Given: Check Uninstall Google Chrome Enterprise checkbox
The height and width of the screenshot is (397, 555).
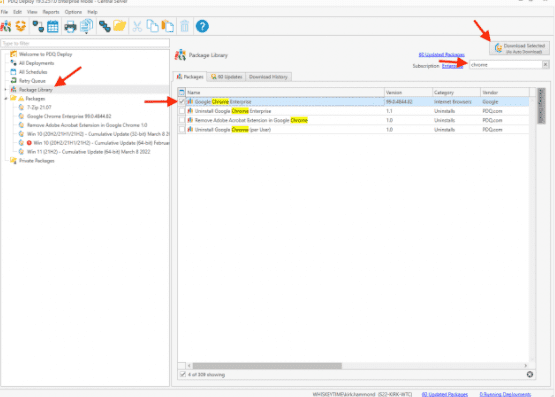Looking at the screenshot, I should point(182,111).
